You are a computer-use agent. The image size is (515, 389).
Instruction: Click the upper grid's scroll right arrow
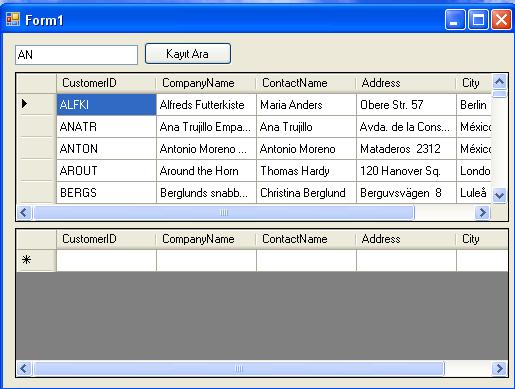[482, 212]
